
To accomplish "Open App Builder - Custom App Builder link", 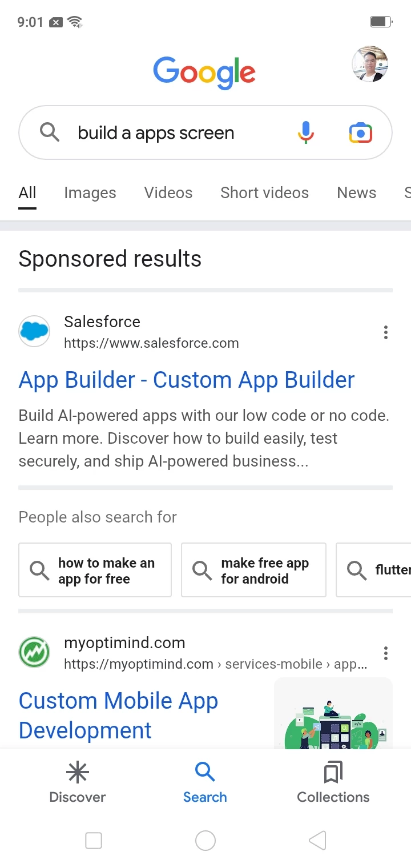I will click(x=187, y=380).
